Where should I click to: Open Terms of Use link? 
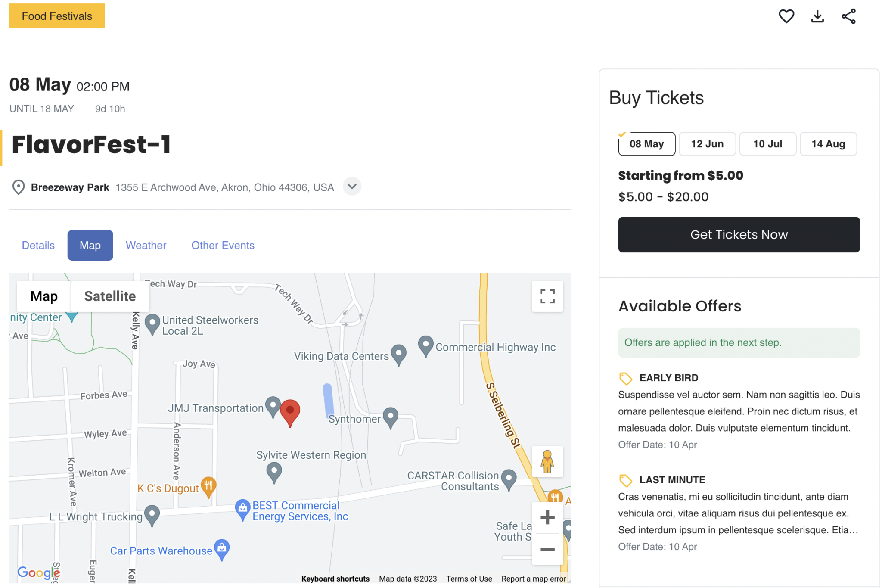pos(469,579)
